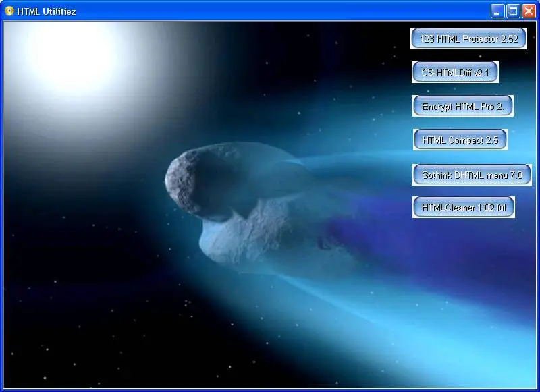Click the HTML Utilitiez title bar icon
Image resolution: width=540 pixels, height=392 pixels.
[9, 11]
